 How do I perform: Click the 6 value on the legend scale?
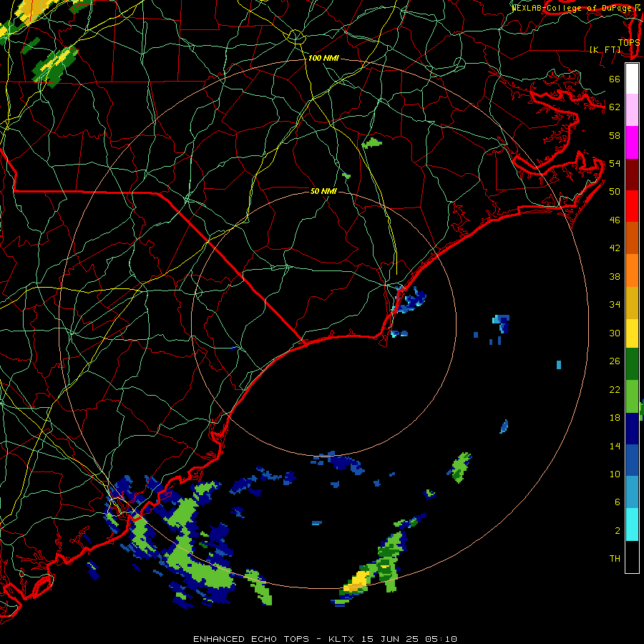[618, 502]
